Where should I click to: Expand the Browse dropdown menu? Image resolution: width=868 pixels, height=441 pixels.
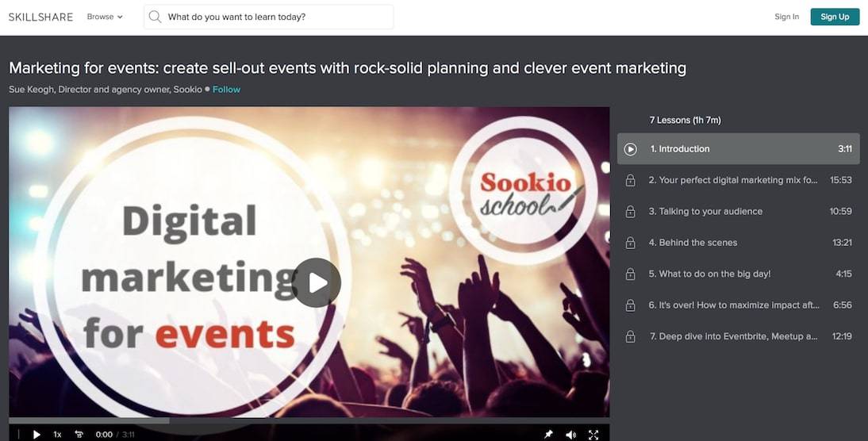[105, 17]
